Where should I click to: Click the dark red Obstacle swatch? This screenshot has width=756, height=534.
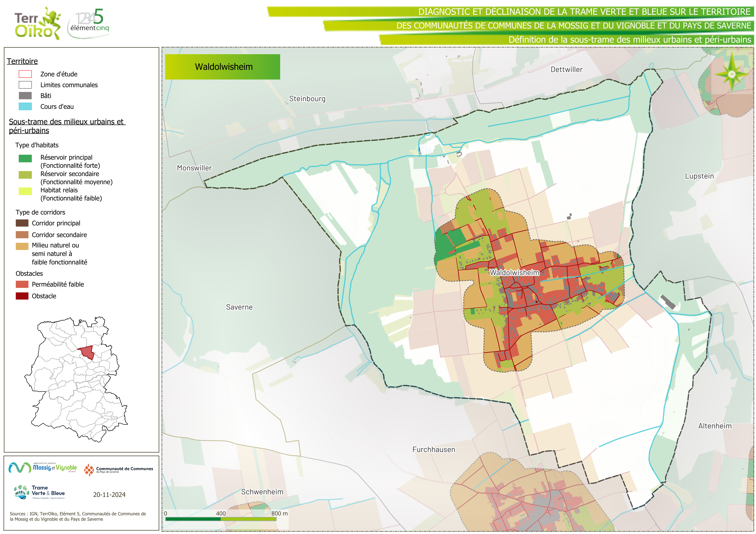[x=22, y=296]
